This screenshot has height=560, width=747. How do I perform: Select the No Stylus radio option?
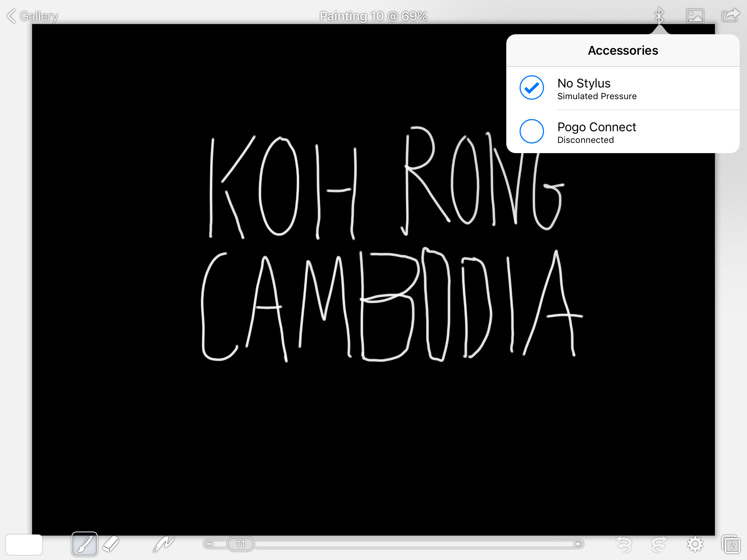tap(532, 87)
